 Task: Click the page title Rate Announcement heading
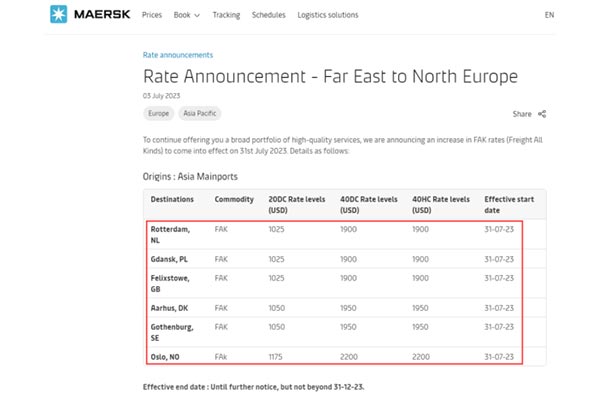[330, 76]
